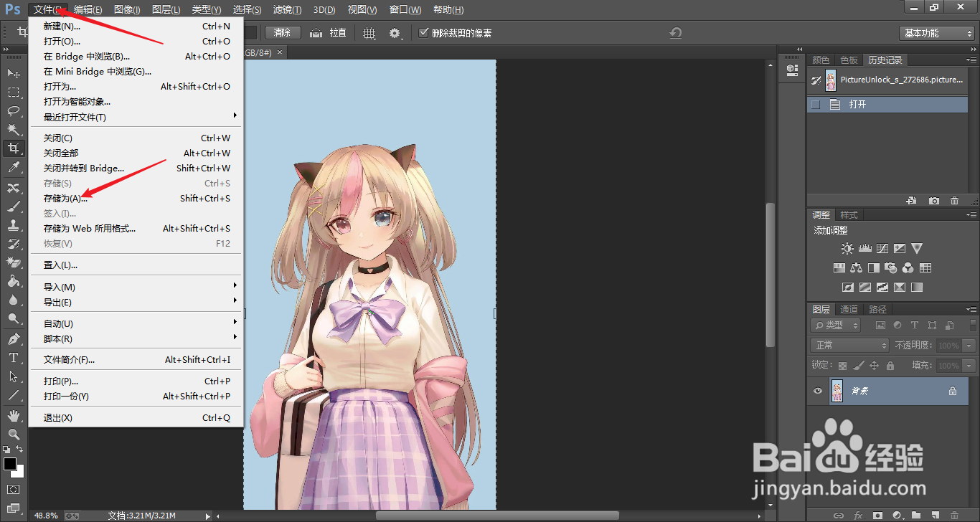Switch to the 路径 tab
The width and height of the screenshot is (980, 522).
[877, 310]
